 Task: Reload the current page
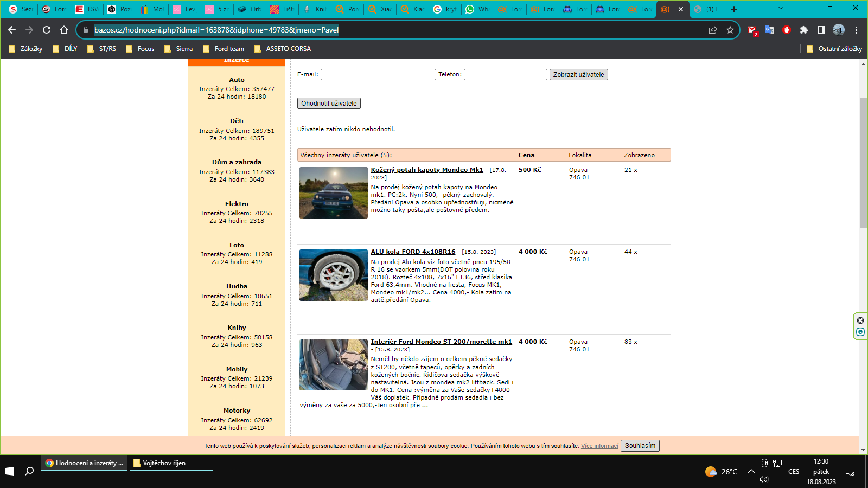(47, 30)
